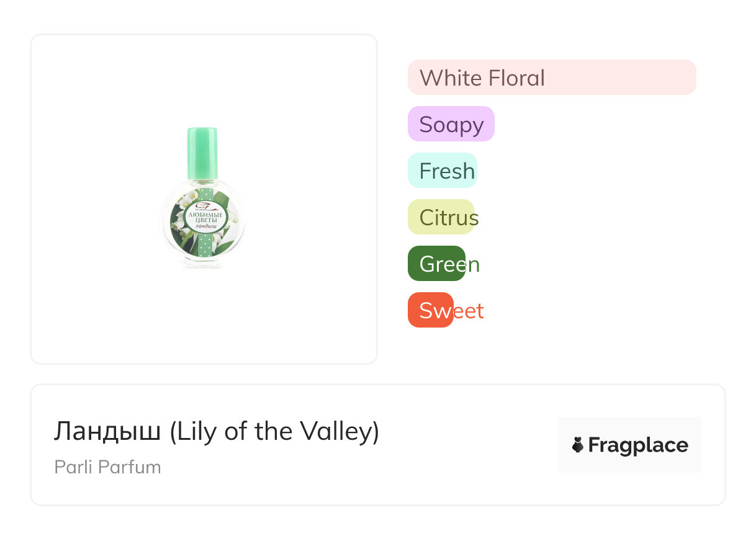Select the dark Green accord bar
This screenshot has width=756, height=536.
coord(436,264)
